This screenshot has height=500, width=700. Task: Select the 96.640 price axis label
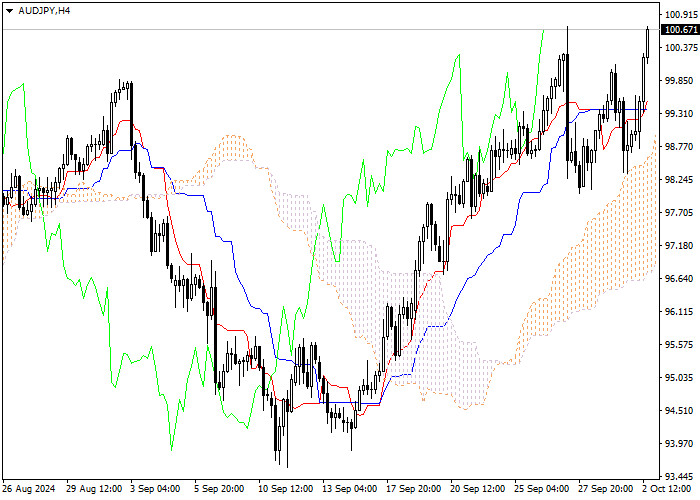[x=679, y=279]
